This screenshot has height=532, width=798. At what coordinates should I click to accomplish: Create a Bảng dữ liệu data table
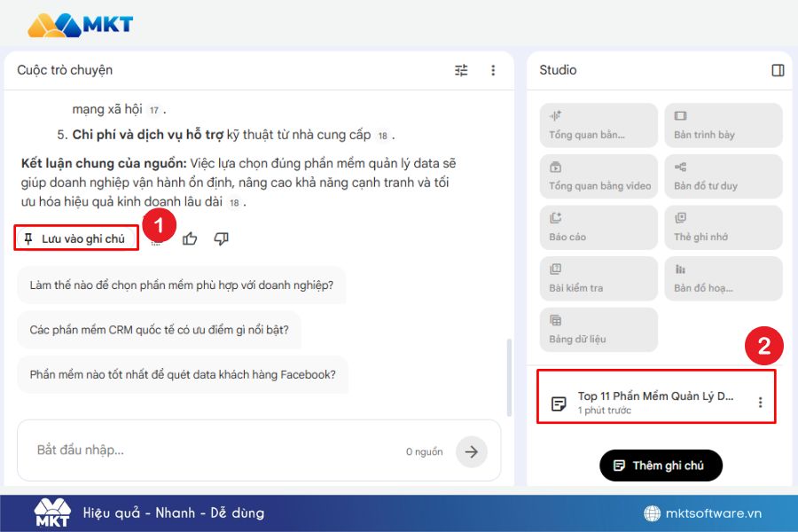598,329
